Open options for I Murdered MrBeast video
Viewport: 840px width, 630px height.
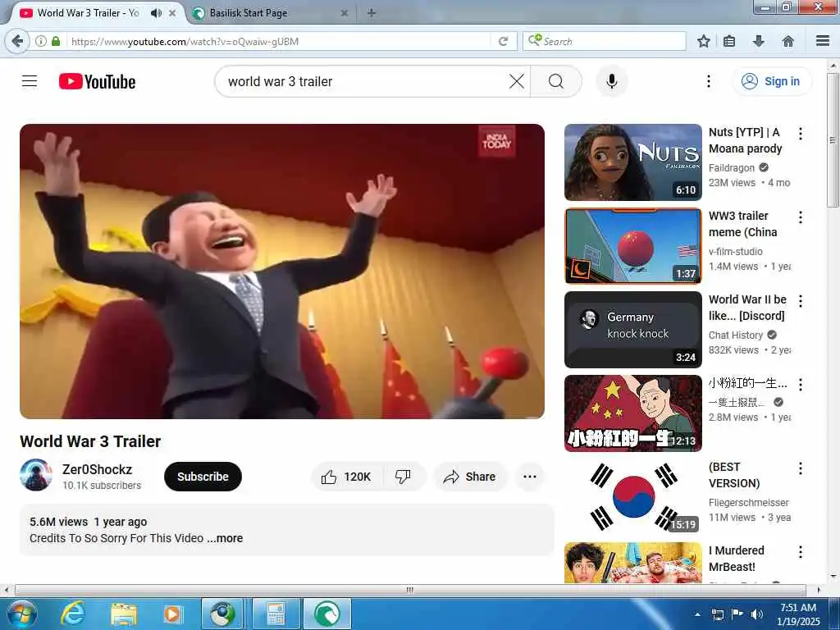point(801,552)
